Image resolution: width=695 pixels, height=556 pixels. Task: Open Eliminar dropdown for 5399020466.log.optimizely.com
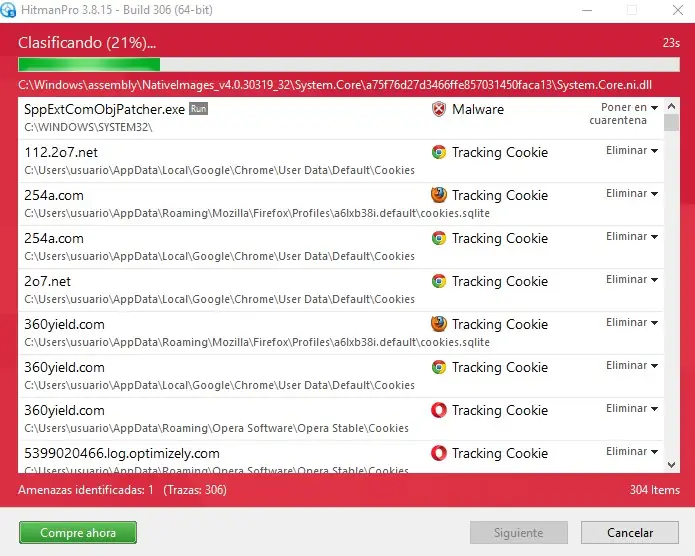click(632, 452)
